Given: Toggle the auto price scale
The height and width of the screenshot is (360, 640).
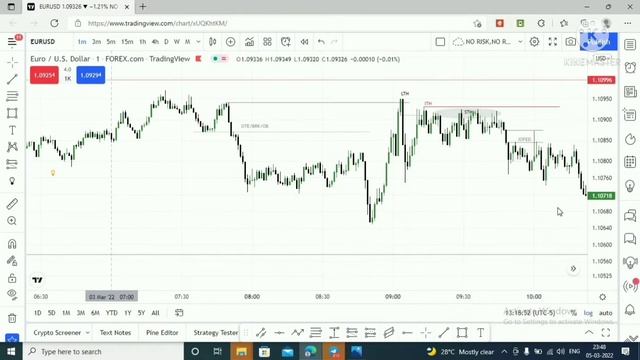Looking at the screenshot, I should point(606,313).
